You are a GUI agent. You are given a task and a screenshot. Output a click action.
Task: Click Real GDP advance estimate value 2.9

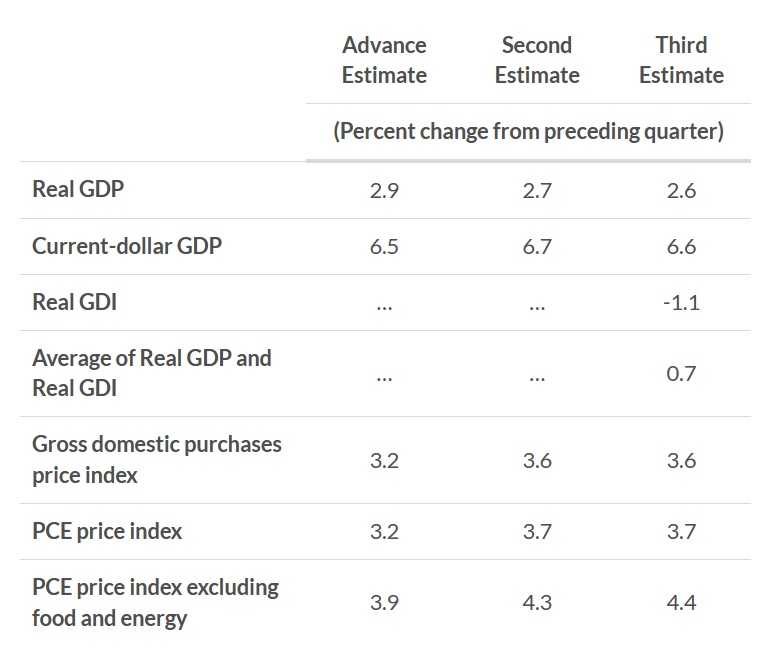click(384, 190)
